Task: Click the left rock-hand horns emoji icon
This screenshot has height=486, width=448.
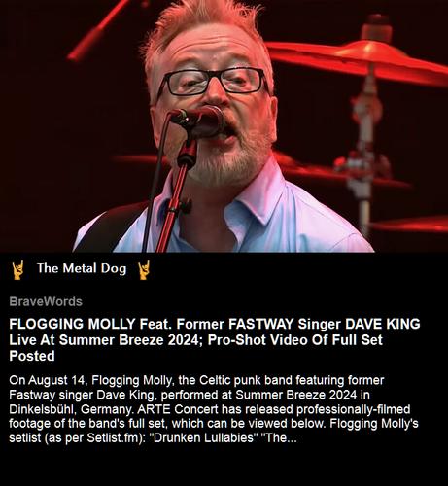Action: [x=18, y=269]
